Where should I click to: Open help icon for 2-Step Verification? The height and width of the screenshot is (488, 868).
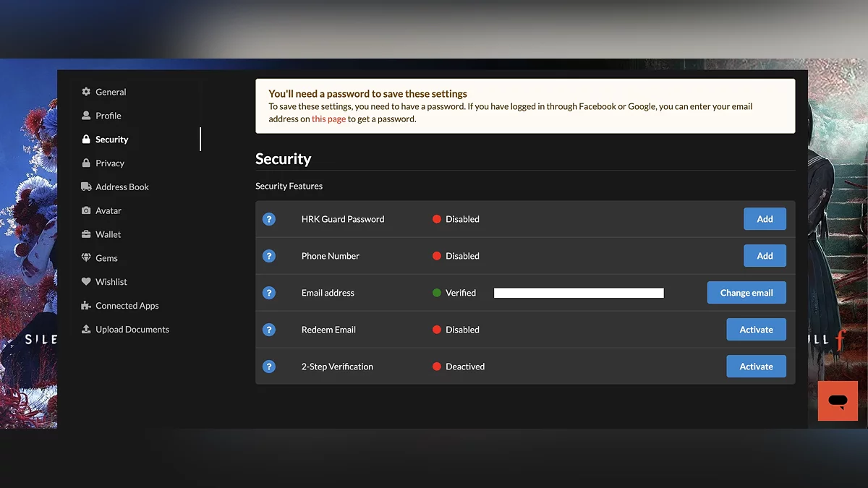pyautogui.click(x=269, y=367)
